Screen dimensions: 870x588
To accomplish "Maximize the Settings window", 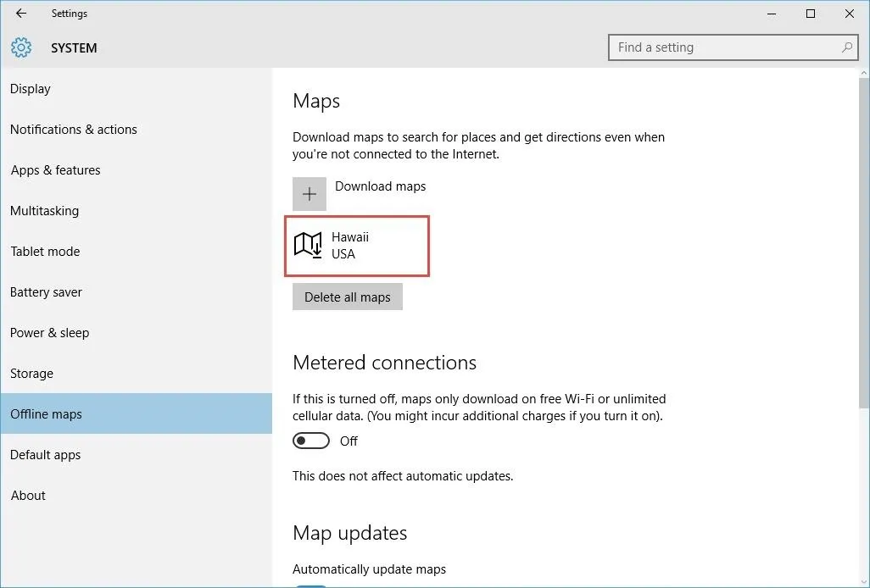I will pyautogui.click(x=810, y=14).
